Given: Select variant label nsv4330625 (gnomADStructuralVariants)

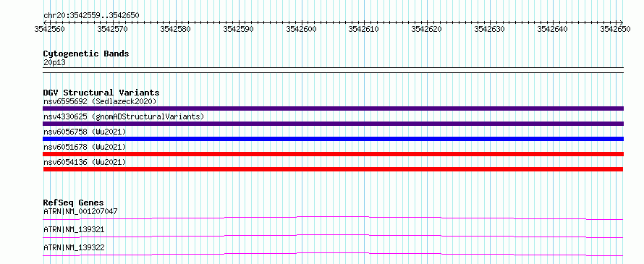Looking at the screenshot, I should pos(124,116).
